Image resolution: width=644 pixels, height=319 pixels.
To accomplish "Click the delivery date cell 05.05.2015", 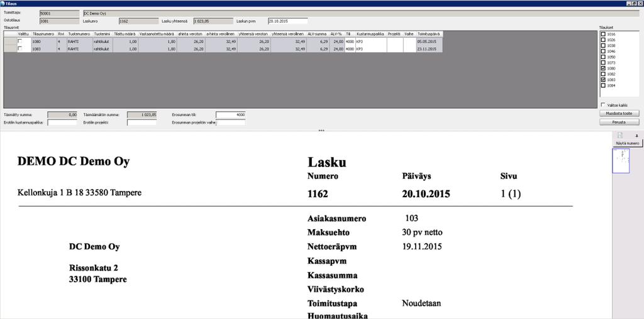I will 430,41.
